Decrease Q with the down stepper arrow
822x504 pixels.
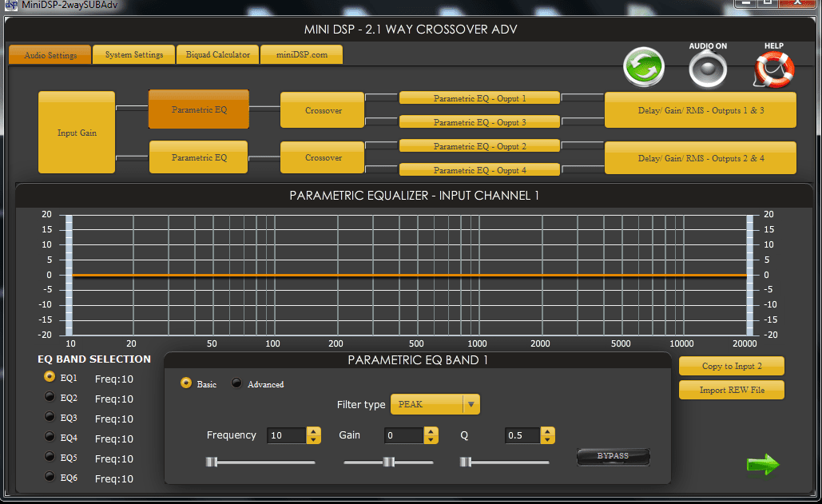coord(547,439)
